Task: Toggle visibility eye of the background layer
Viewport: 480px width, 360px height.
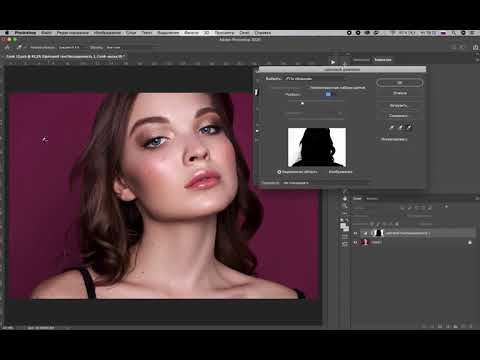Action: (x=355, y=243)
